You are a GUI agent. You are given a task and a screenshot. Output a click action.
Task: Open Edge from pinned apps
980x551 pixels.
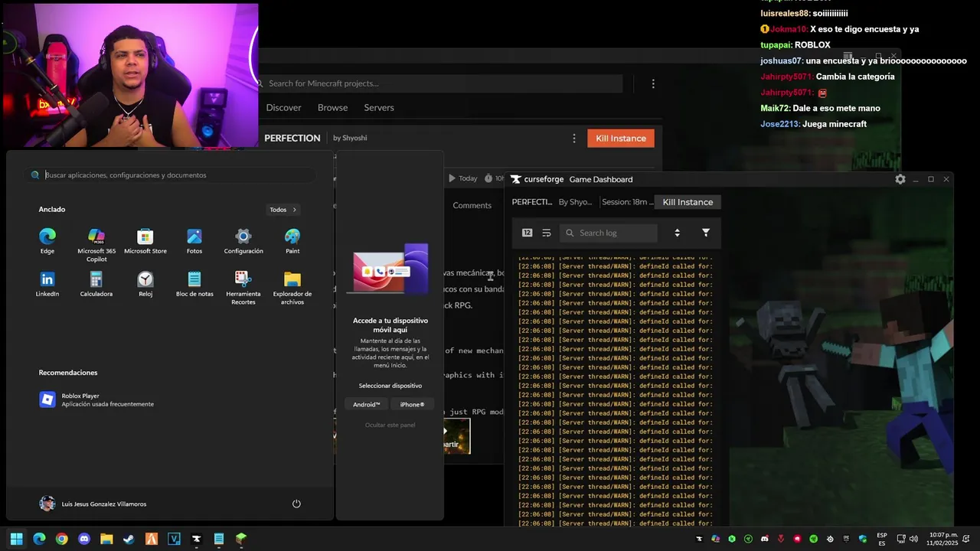pos(47,241)
